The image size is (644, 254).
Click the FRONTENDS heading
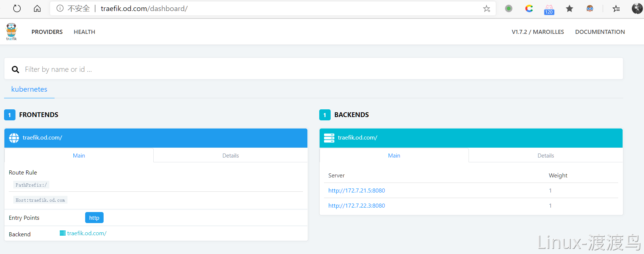click(x=39, y=114)
